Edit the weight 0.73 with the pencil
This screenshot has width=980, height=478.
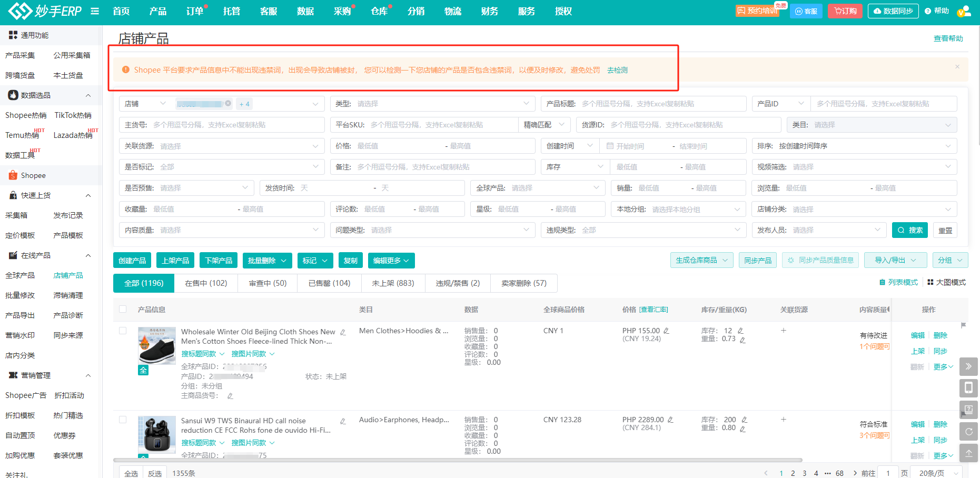(743, 340)
